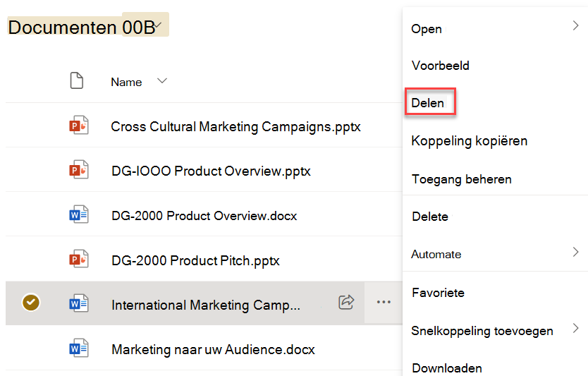Open the three-dots menu on International Marketing row
This screenshot has width=588, height=376.
click(384, 302)
